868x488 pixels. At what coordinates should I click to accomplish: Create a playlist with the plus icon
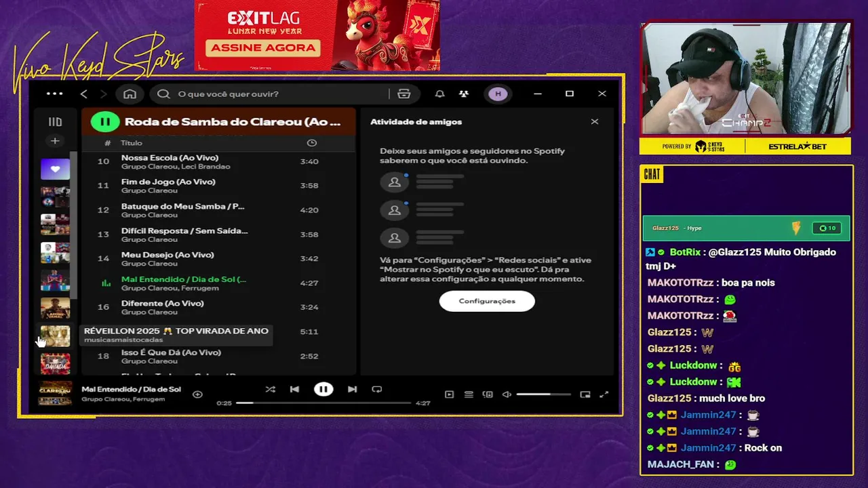[x=55, y=141]
